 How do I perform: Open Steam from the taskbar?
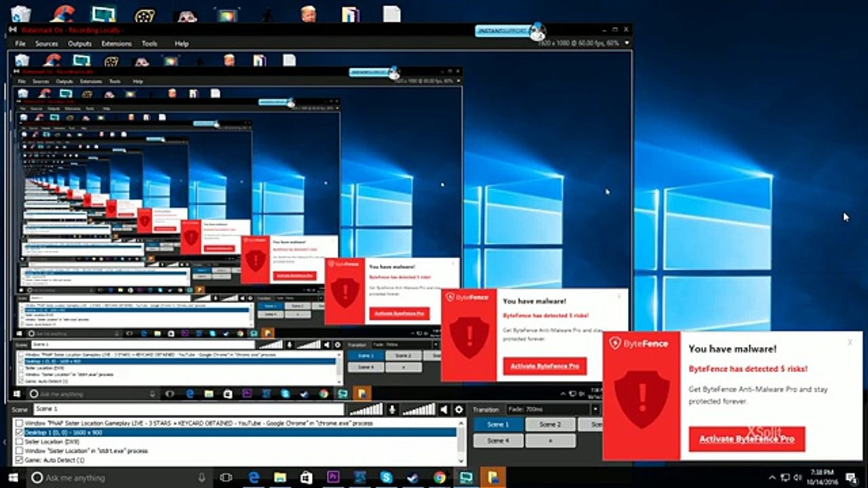point(413,478)
